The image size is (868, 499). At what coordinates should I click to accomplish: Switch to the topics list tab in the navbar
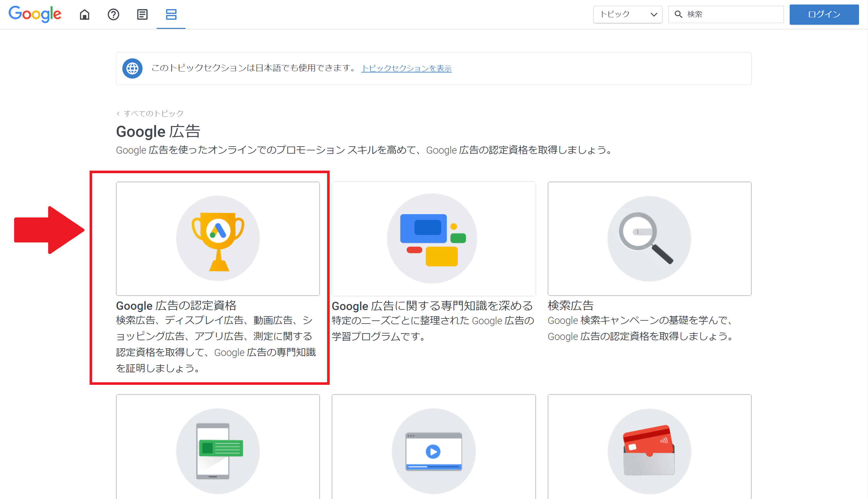click(x=171, y=14)
